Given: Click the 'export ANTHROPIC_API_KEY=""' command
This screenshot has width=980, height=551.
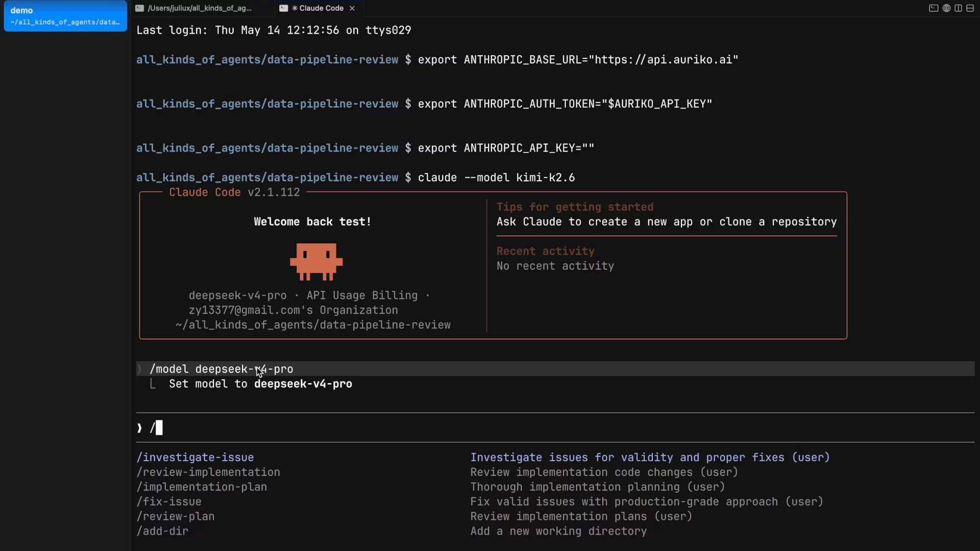Looking at the screenshot, I should coord(506,148).
